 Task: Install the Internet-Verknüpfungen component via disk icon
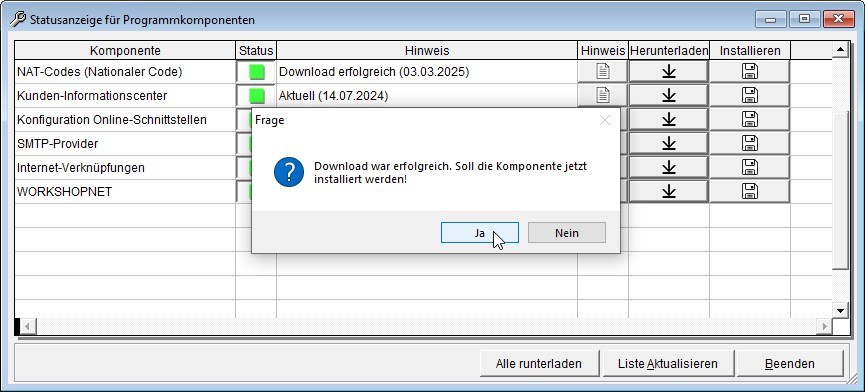[x=750, y=168]
